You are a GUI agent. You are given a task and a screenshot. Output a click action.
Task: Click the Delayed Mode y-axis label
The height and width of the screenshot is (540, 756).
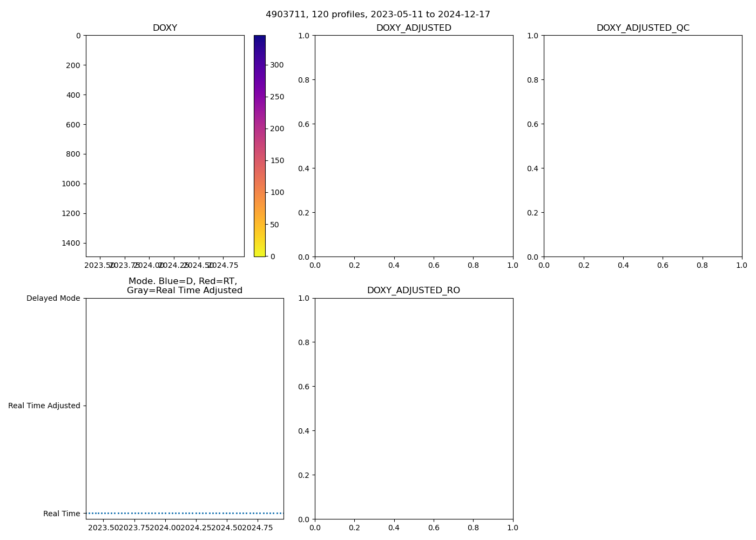point(53,299)
